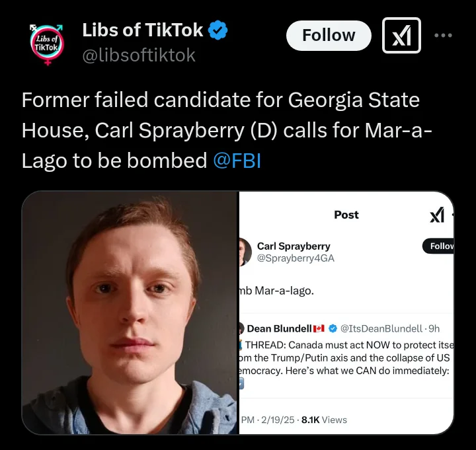Image resolution: width=476 pixels, height=450 pixels.
Task: Open the quoted THREAD post text
Action: (x=344, y=357)
